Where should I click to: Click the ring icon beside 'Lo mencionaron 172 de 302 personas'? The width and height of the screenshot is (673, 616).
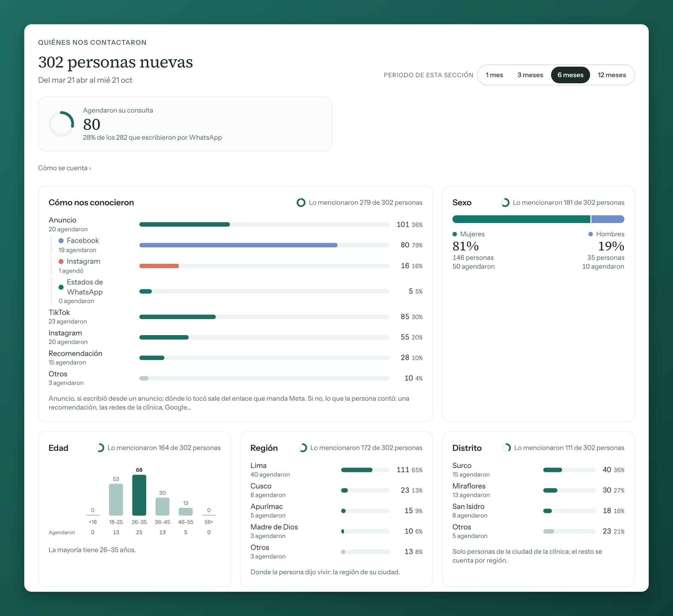(x=303, y=448)
